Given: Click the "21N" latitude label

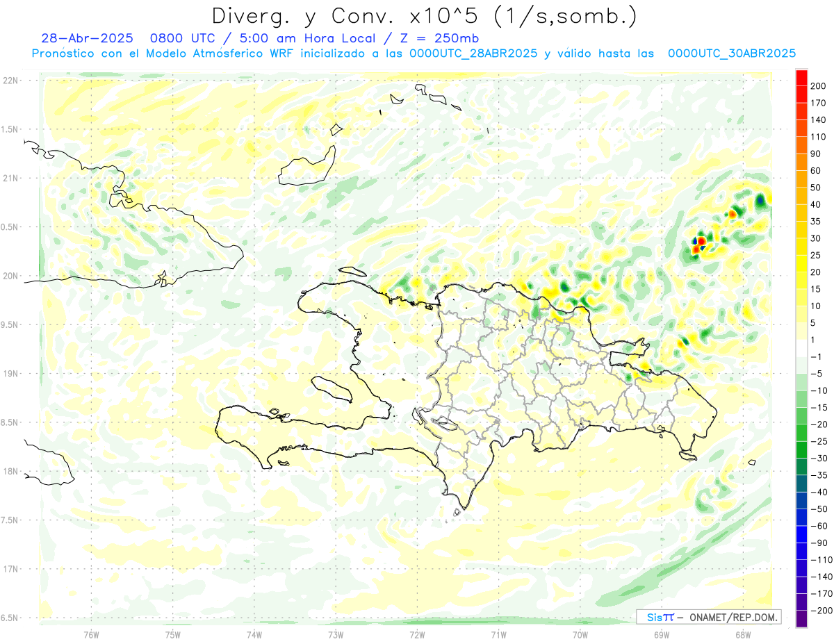Looking at the screenshot, I should pyautogui.click(x=10, y=179).
